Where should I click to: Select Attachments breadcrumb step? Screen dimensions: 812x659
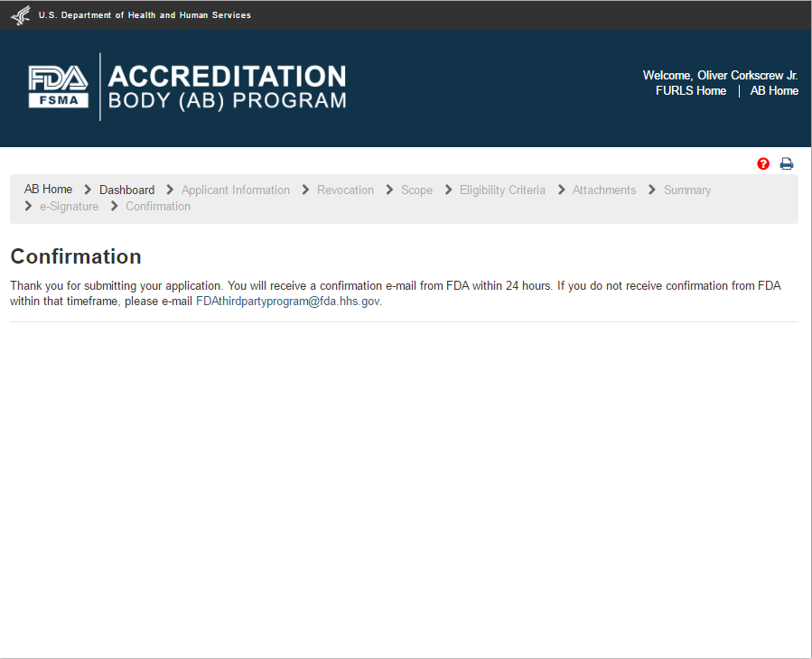(604, 190)
